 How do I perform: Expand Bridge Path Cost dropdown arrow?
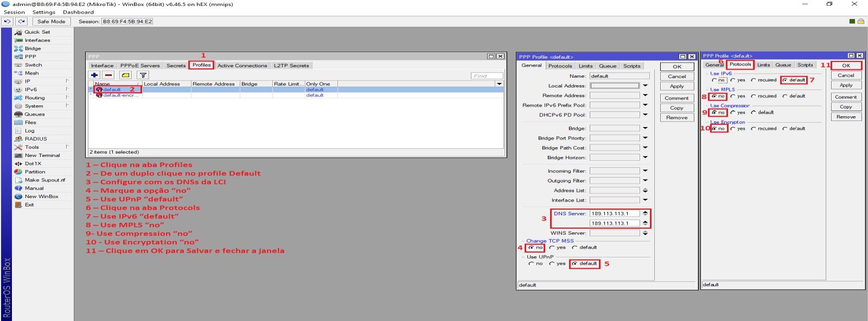(x=645, y=148)
